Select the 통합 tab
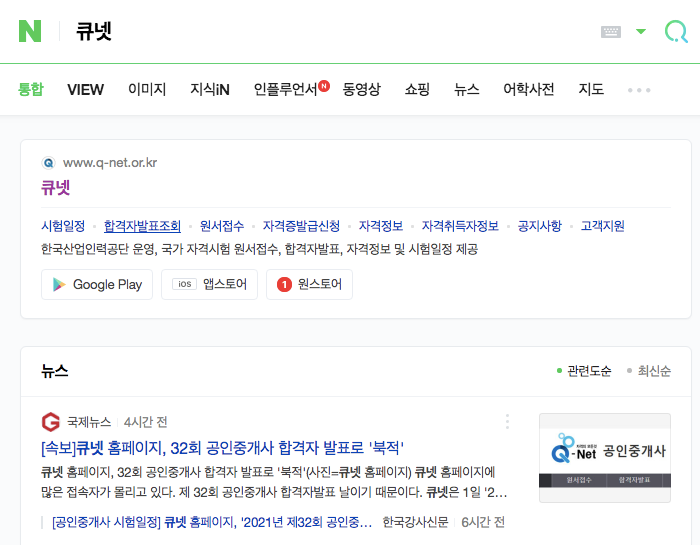700x545 pixels. (x=31, y=89)
